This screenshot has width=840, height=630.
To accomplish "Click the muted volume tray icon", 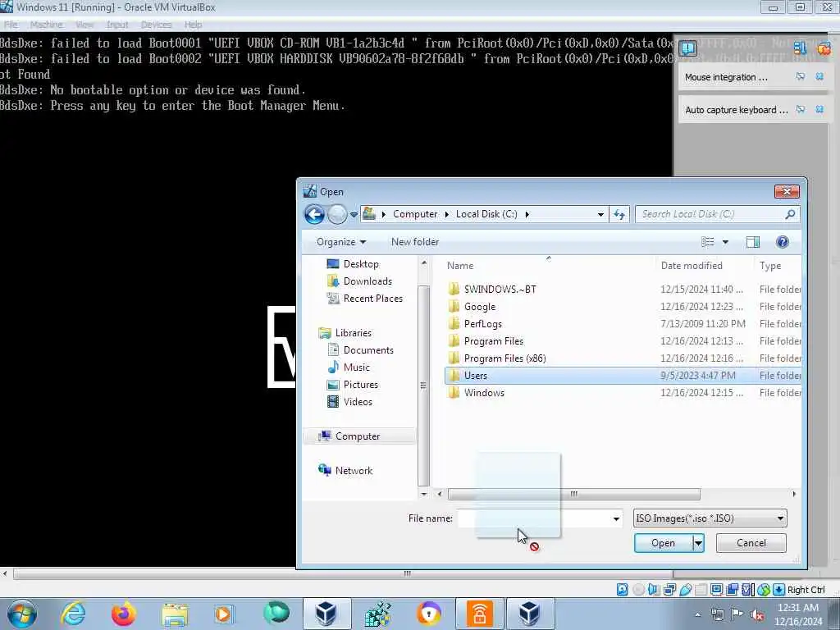I will coord(757,614).
